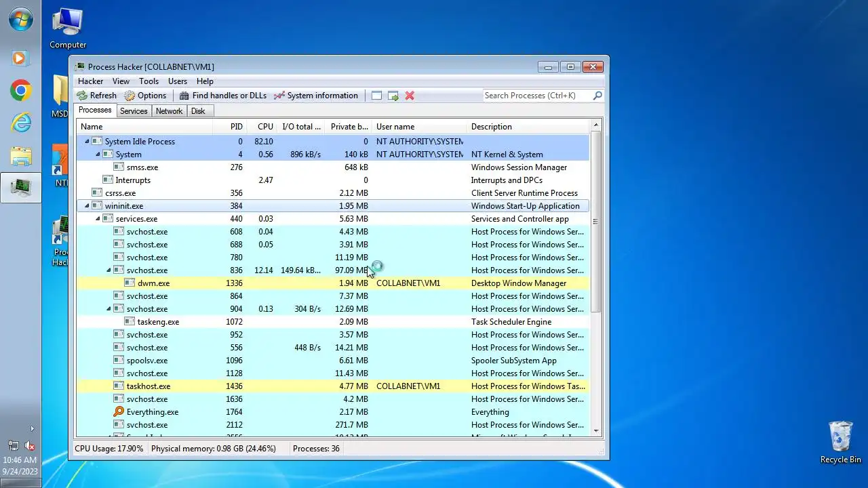The image size is (868, 488).
Task: Launch Internet Explorer from the taskbar
Action: click(x=20, y=123)
